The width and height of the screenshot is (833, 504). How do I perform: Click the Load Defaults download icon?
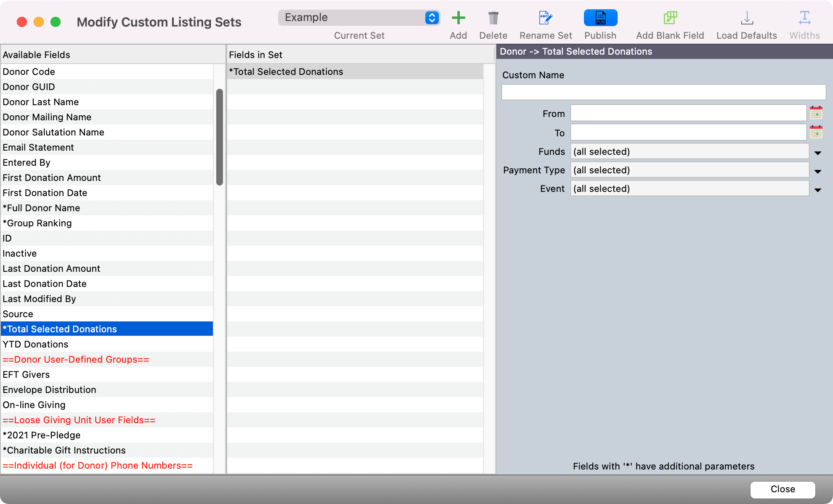(x=747, y=18)
